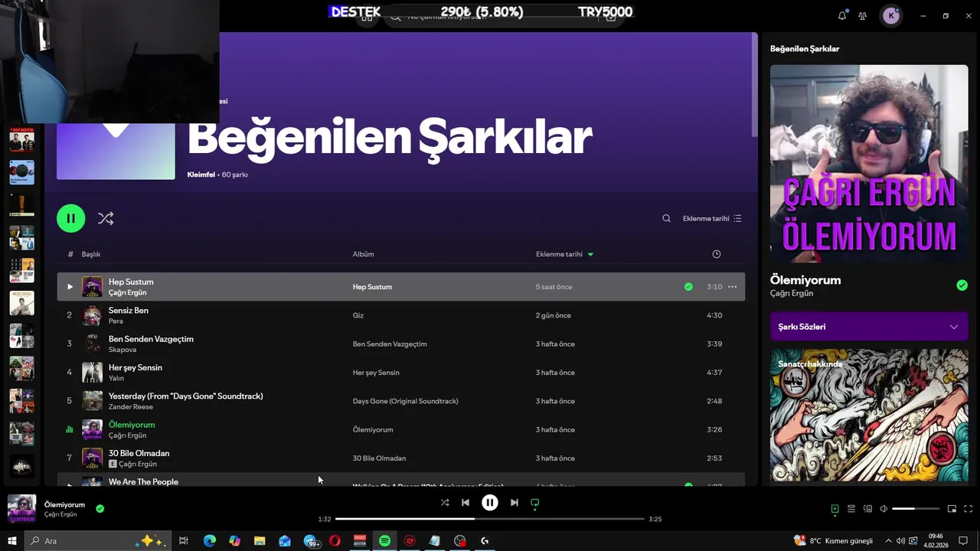Viewport: 980px width, 551px height.
Task: Click the green liked checkmark on Hep Sustum
Action: tap(688, 287)
